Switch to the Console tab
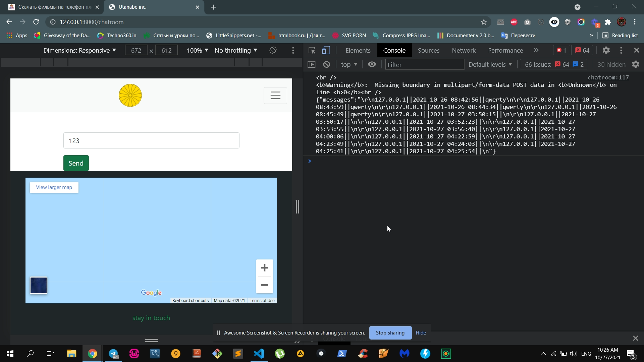This screenshot has width=644, height=362. tap(394, 50)
